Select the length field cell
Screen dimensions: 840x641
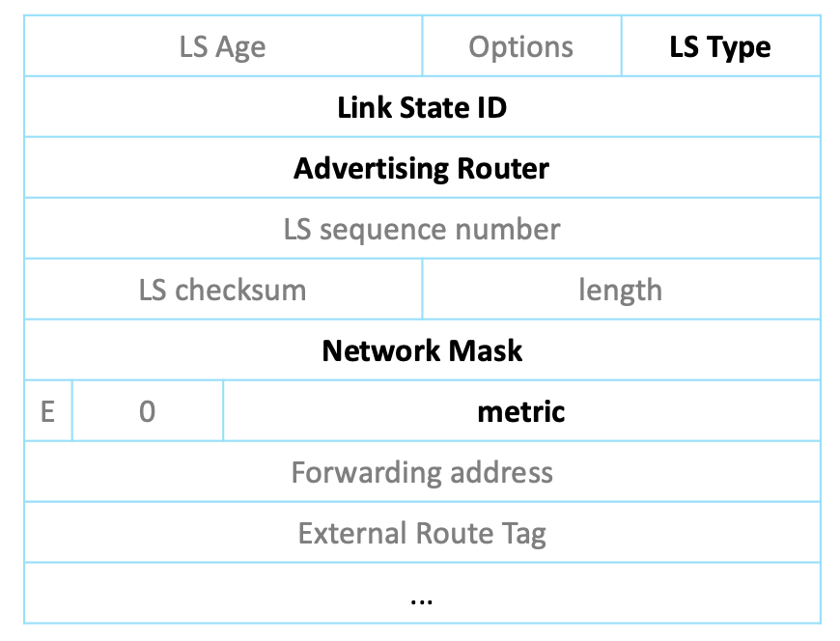click(621, 290)
